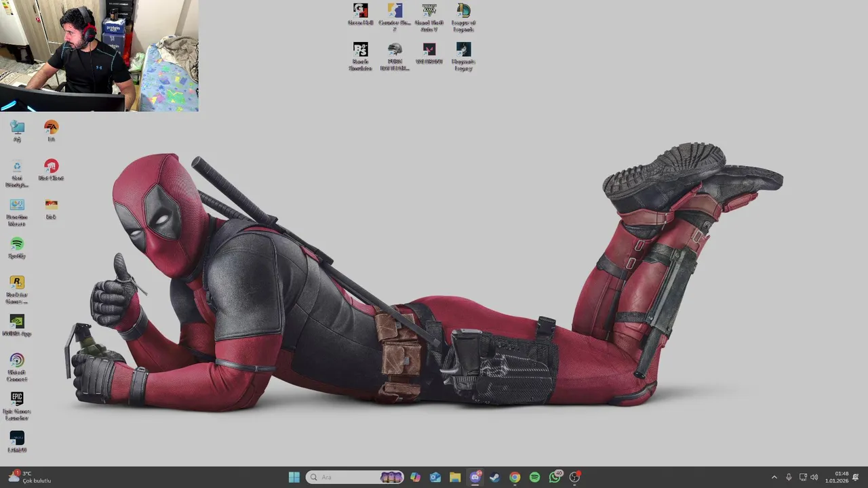This screenshot has height=488, width=868.
Task: Open Steam from the taskbar
Action: click(x=495, y=477)
